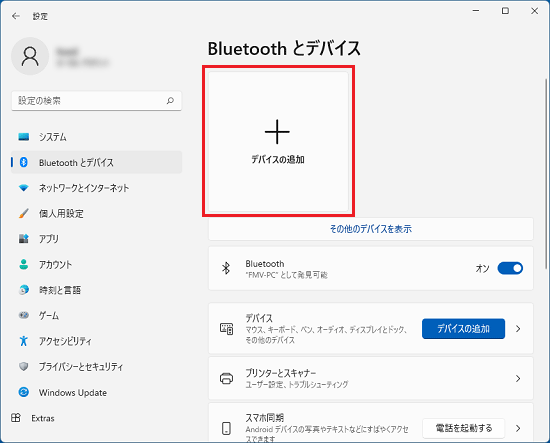Screen dimensions: 550x443
Task: Open 時刻と言語 in the sidebar
Action: point(96,290)
